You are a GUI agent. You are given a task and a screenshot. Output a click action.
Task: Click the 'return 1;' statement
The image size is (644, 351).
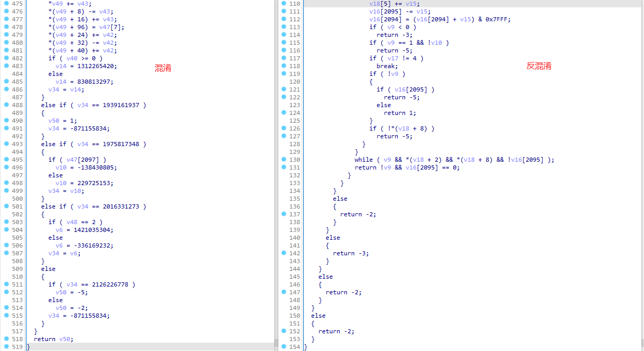click(400, 113)
